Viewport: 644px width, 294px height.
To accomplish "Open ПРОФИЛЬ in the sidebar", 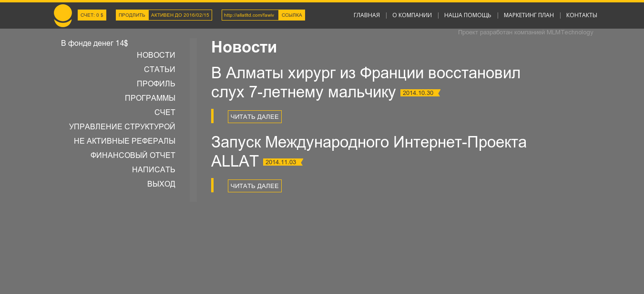I will [156, 84].
